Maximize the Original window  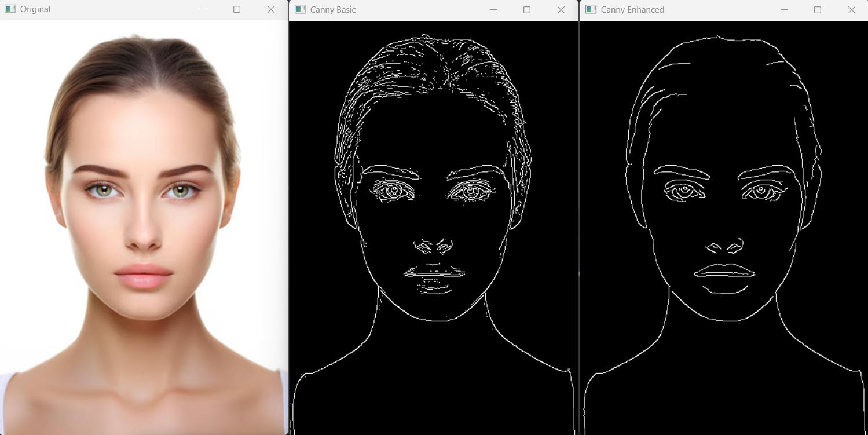click(x=237, y=9)
